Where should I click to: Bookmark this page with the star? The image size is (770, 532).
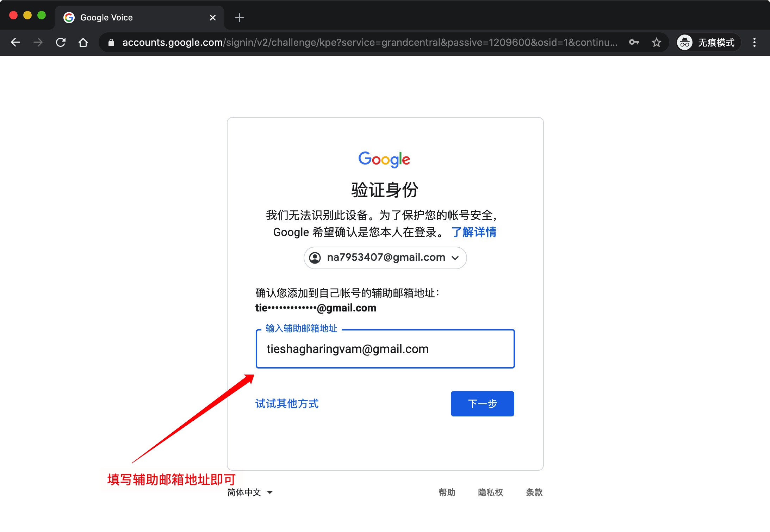pyautogui.click(x=656, y=43)
